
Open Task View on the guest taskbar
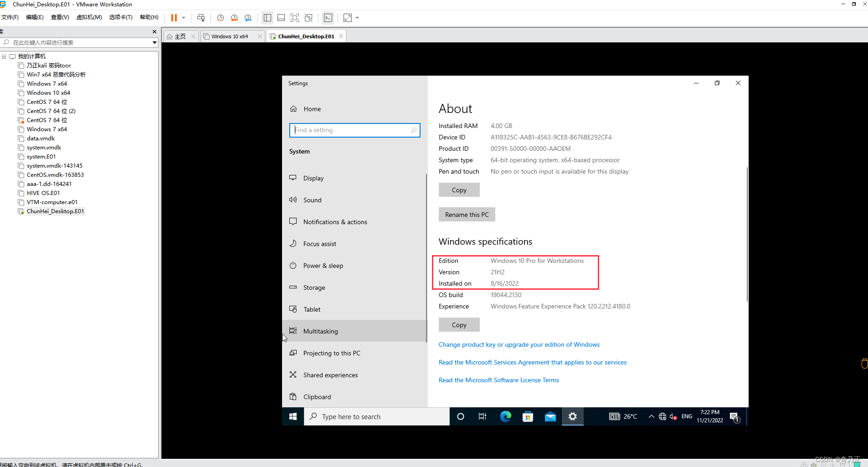(483, 416)
